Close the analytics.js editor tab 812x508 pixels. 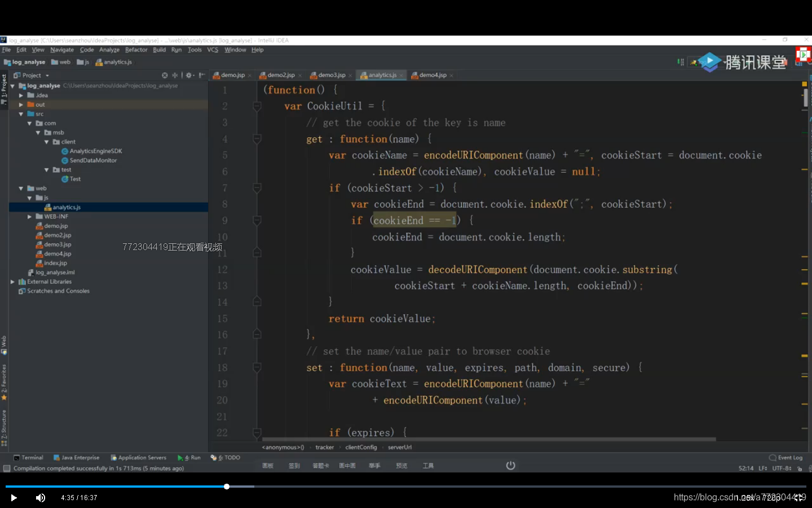tap(401, 76)
